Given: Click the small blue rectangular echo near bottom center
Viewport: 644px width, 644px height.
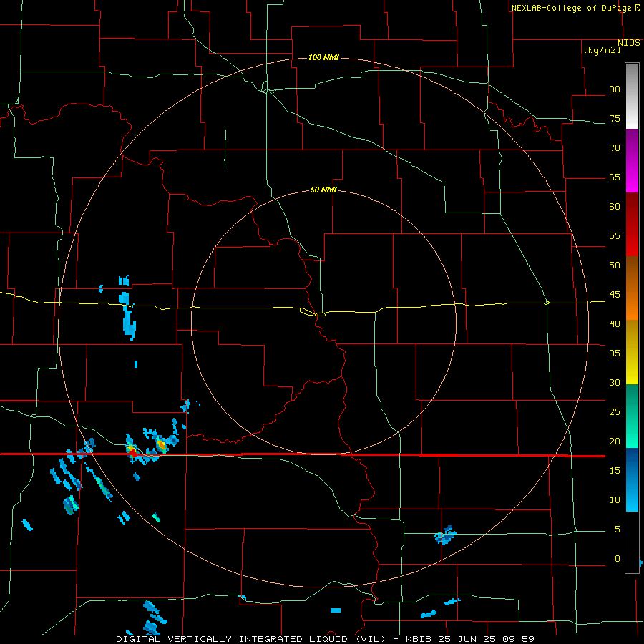Looking at the screenshot, I should click(336, 610).
